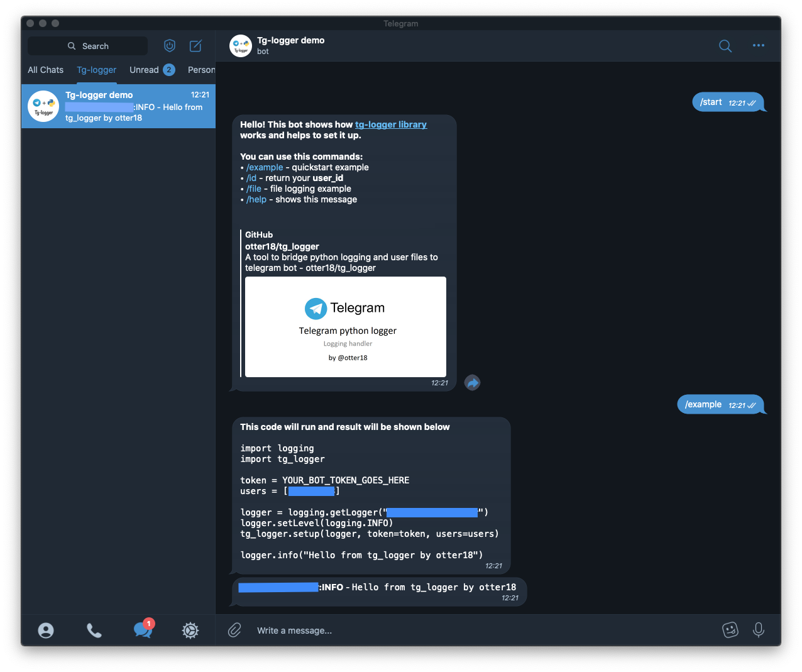Open the Tg-logger demo bot avatar in header
This screenshot has height=672, width=802.
coord(241,46)
